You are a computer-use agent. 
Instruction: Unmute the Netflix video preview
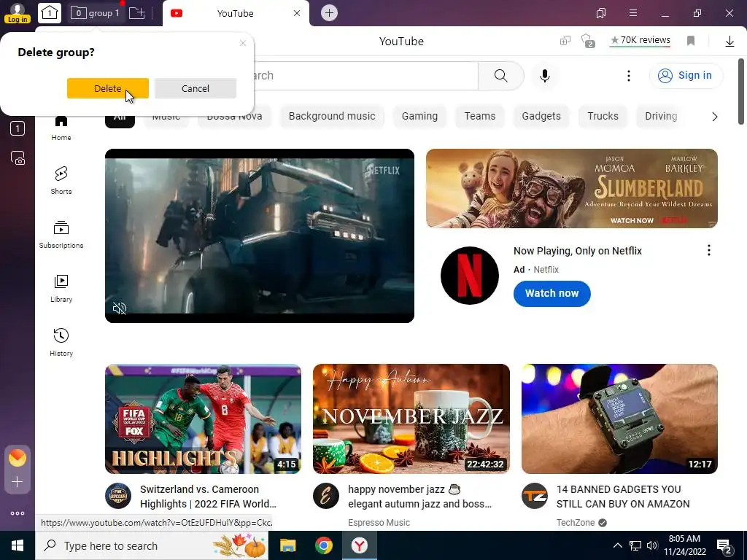pyautogui.click(x=120, y=308)
